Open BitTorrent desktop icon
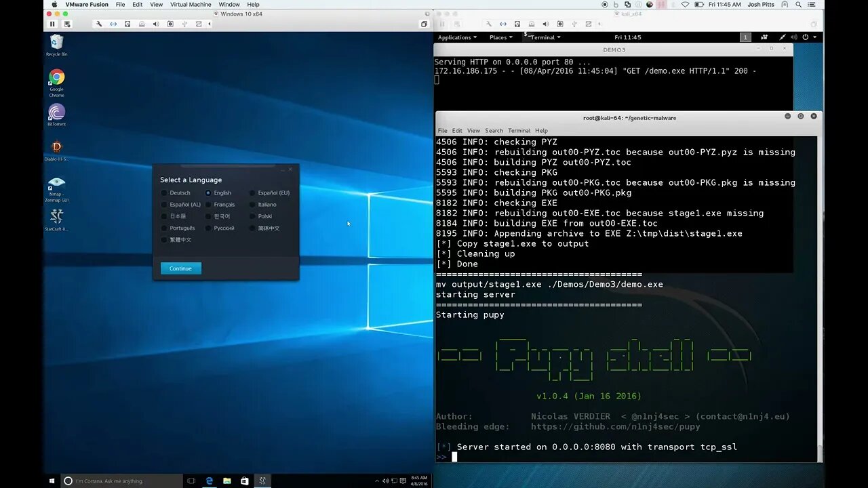The image size is (868, 488). tap(57, 115)
